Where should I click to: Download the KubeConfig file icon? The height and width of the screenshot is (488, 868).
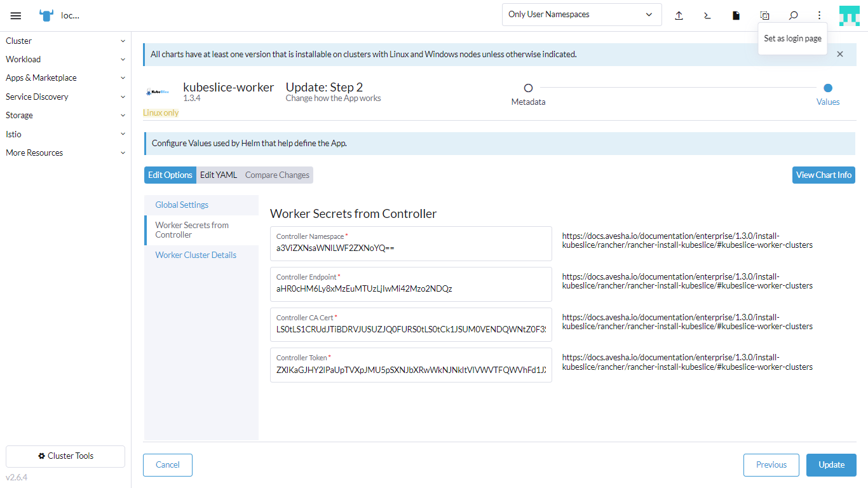[736, 15]
